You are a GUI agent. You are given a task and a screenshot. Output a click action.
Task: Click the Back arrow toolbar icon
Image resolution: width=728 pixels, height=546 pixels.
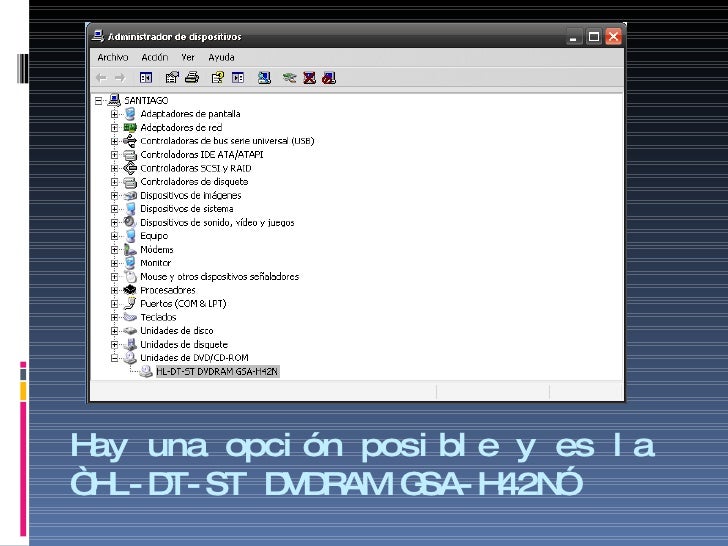[x=101, y=78]
